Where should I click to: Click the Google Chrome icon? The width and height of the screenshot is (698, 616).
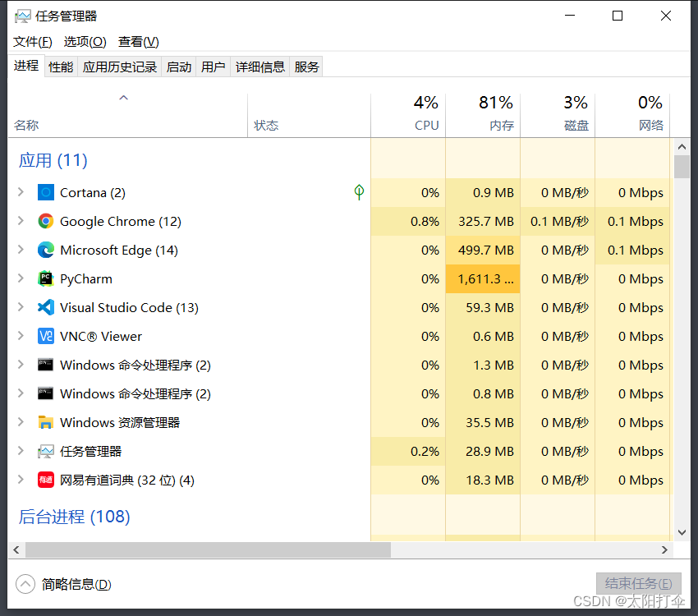pos(46,221)
